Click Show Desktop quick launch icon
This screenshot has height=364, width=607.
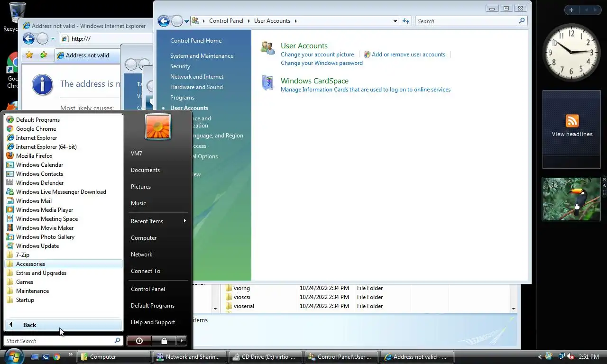(x=35, y=357)
